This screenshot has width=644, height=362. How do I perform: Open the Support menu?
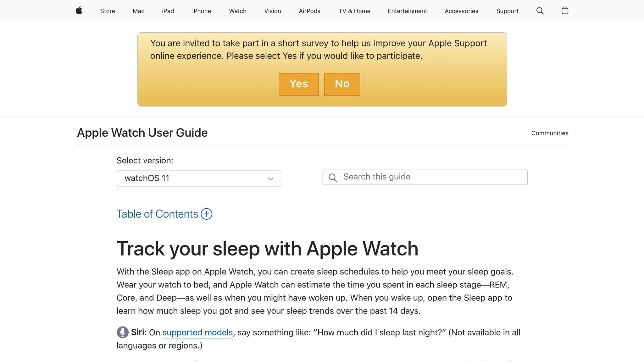coord(507,11)
